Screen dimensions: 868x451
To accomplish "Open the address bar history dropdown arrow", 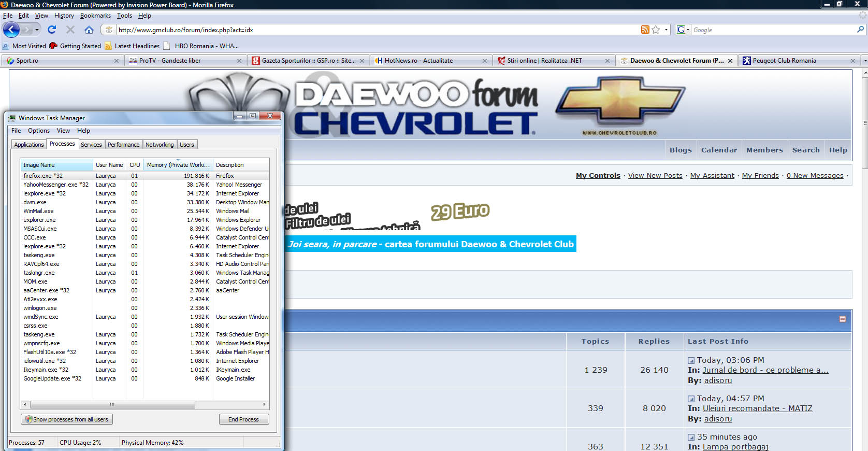I will pos(666,30).
